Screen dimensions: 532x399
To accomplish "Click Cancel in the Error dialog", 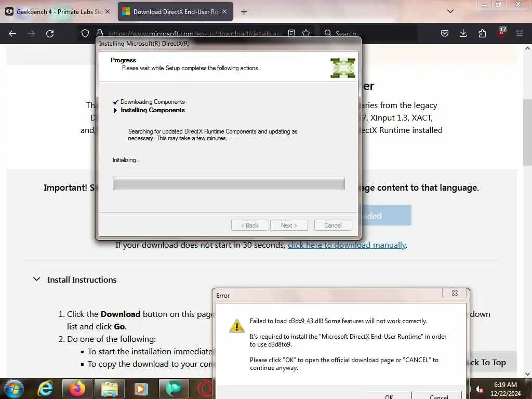I will tap(438, 396).
